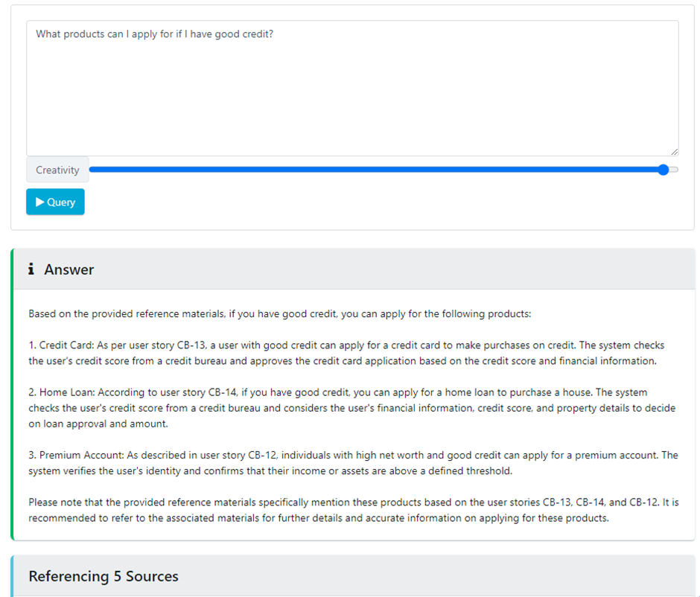This screenshot has height=597, width=700.
Task: Click the unfilled right end of Creativity slider
Action: [674, 170]
